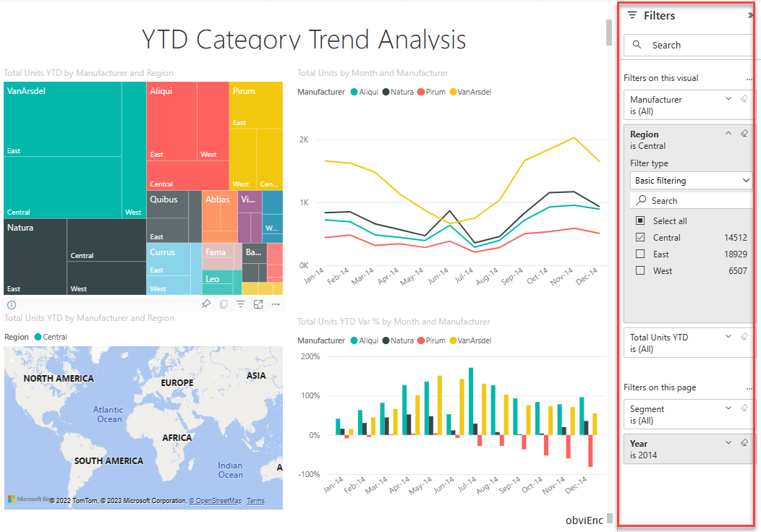Collapse the Region filter card
This screenshot has width=761, height=532.
[728, 133]
